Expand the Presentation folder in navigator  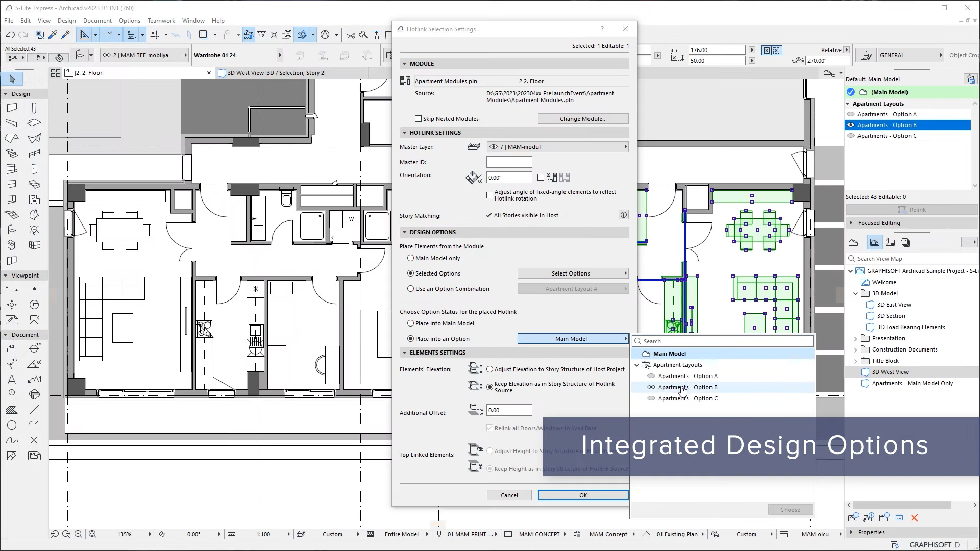856,338
